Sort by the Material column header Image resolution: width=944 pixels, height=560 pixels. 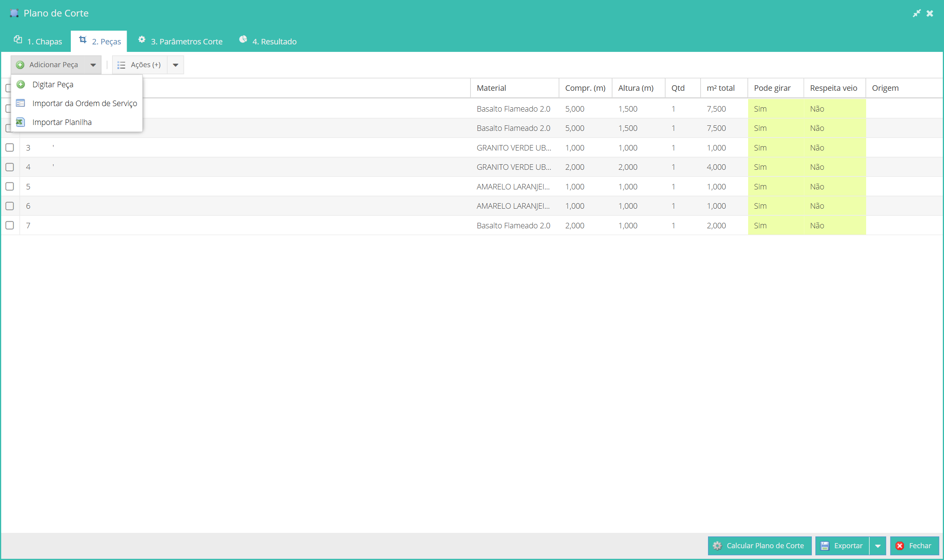click(514, 88)
